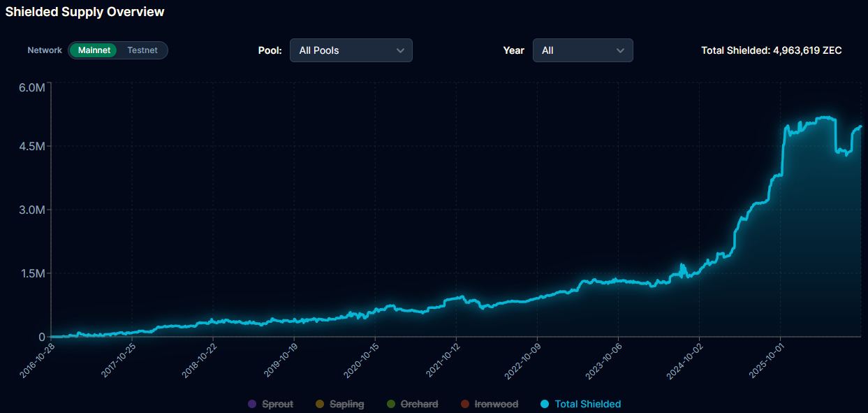
Task: Click the 2019-10-19 x-axis date label
Action: pyautogui.click(x=280, y=360)
